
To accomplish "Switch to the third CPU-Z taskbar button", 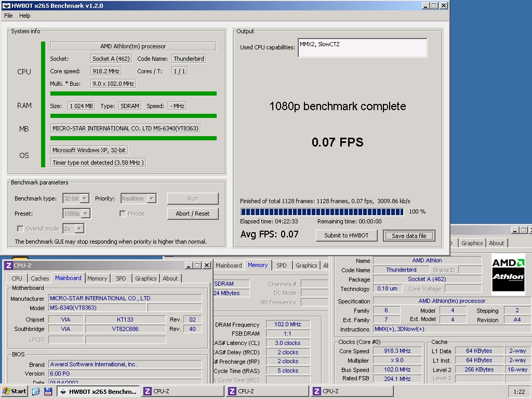I will tap(352, 391).
